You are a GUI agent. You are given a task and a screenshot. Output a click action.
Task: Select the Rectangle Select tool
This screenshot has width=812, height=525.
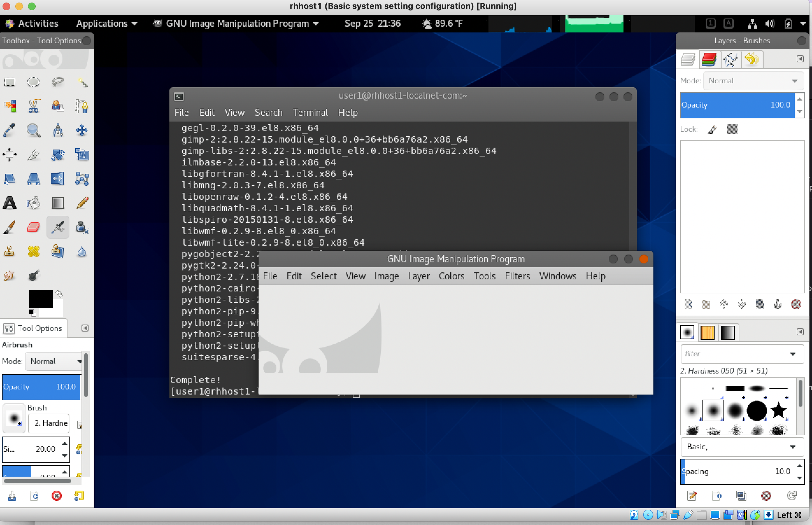coord(10,82)
